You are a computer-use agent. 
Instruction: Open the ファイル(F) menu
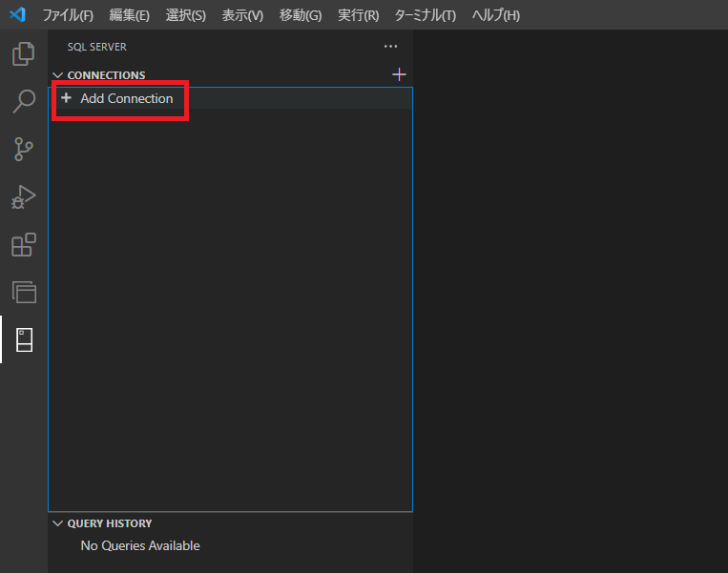click(x=68, y=15)
